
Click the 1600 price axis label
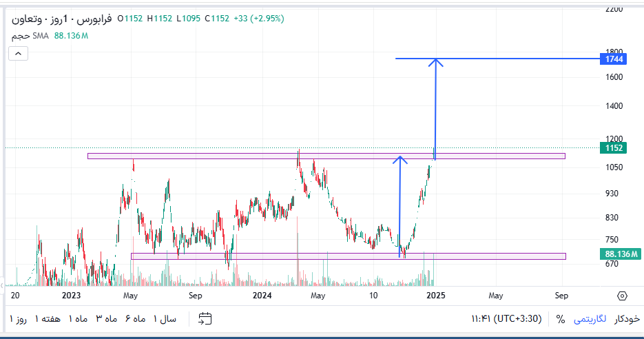614,77
